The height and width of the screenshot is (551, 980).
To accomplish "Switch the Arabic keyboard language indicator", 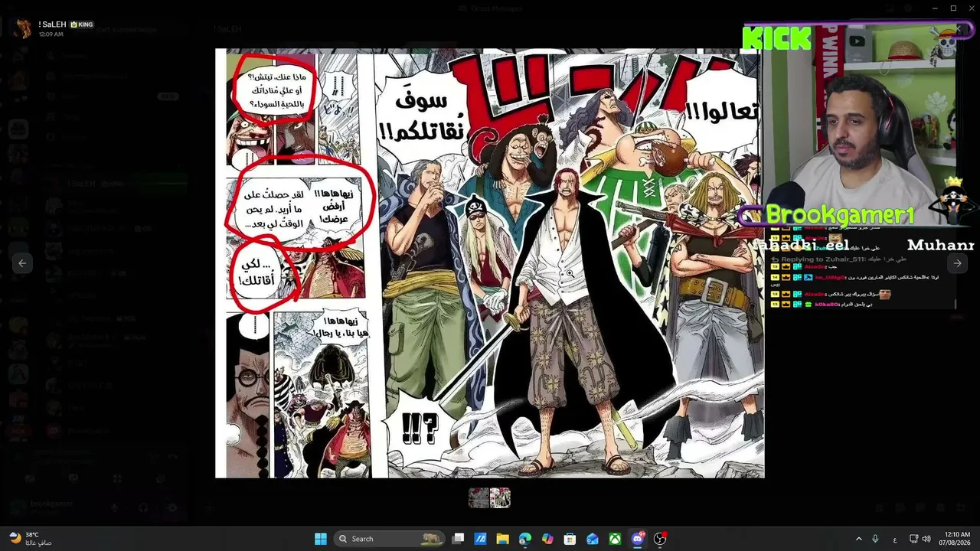I will point(895,540).
